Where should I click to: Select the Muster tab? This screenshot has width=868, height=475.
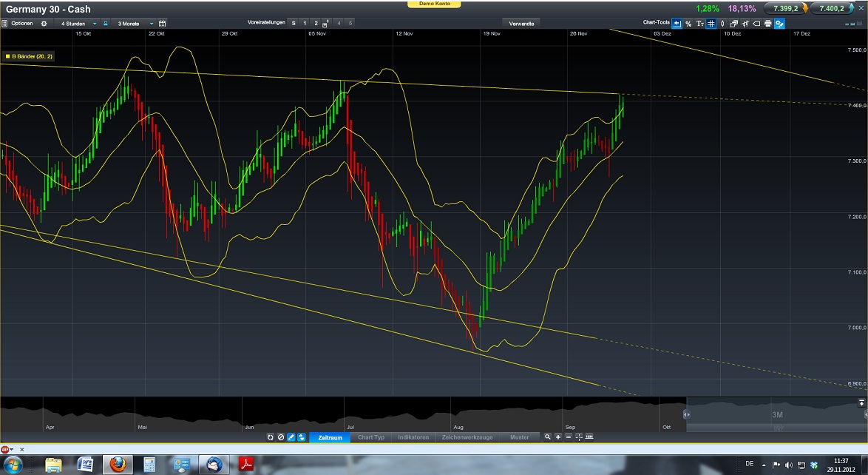(519, 437)
